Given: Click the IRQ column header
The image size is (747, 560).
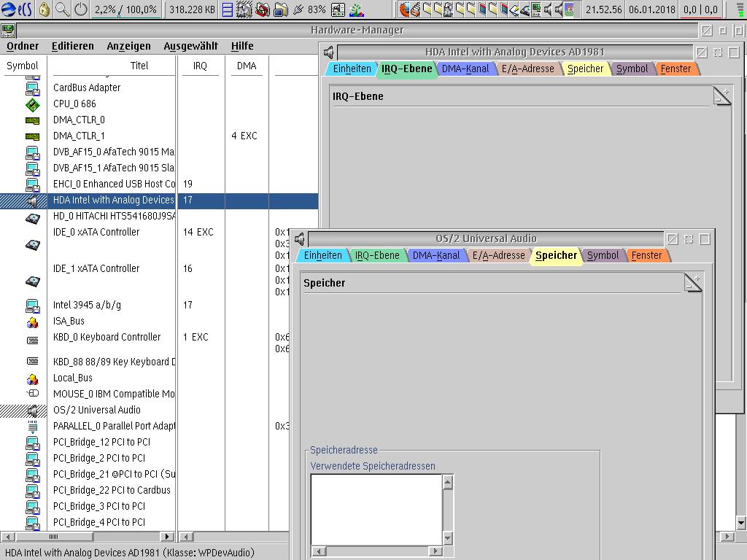Looking at the screenshot, I should click(200, 66).
